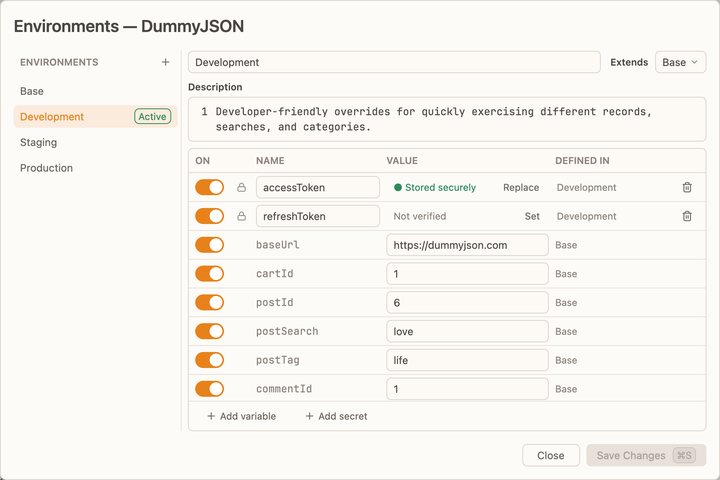
Task: Click the lock icon beside accessToken
Action: [242, 187]
